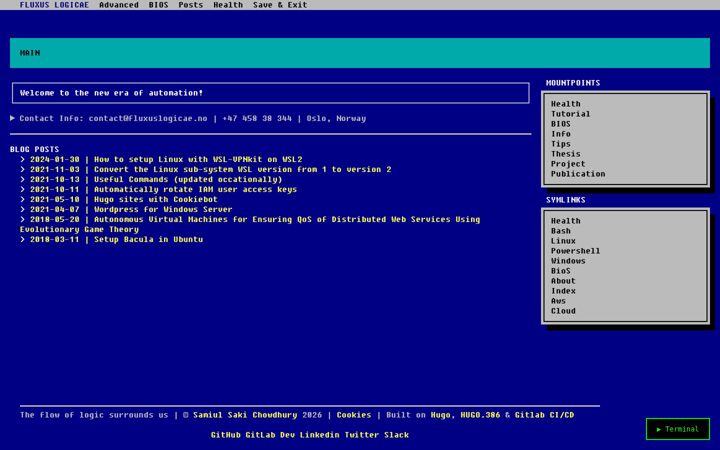Image resolution: width=720 pixels, height=450 pixels.
Task: Click chevron beside the 2018-05-20 post
Action: (22, 219)
